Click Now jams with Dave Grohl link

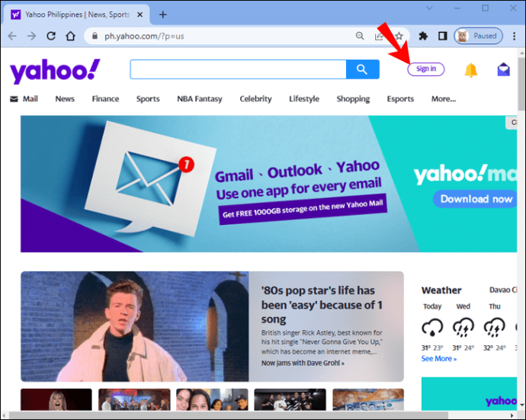coord(303,363)
